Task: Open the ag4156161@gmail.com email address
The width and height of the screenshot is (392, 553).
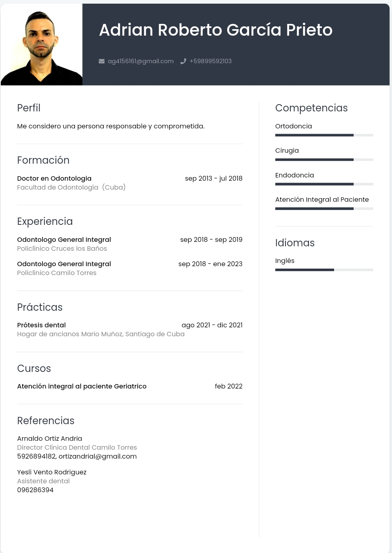Action: coord(141,61)
